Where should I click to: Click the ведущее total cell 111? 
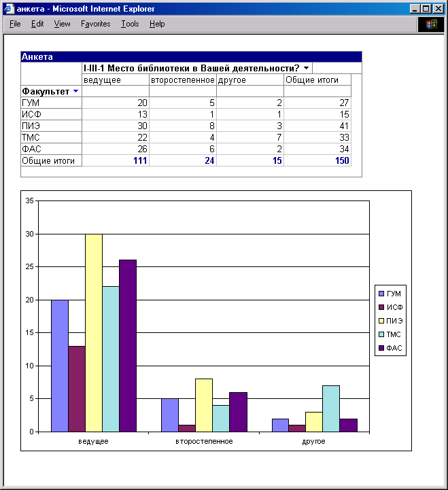(x=116, y=160)
